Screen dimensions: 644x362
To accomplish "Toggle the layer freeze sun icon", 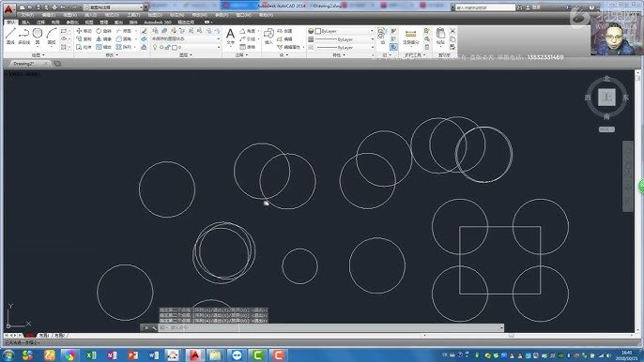I will (161, 47).
